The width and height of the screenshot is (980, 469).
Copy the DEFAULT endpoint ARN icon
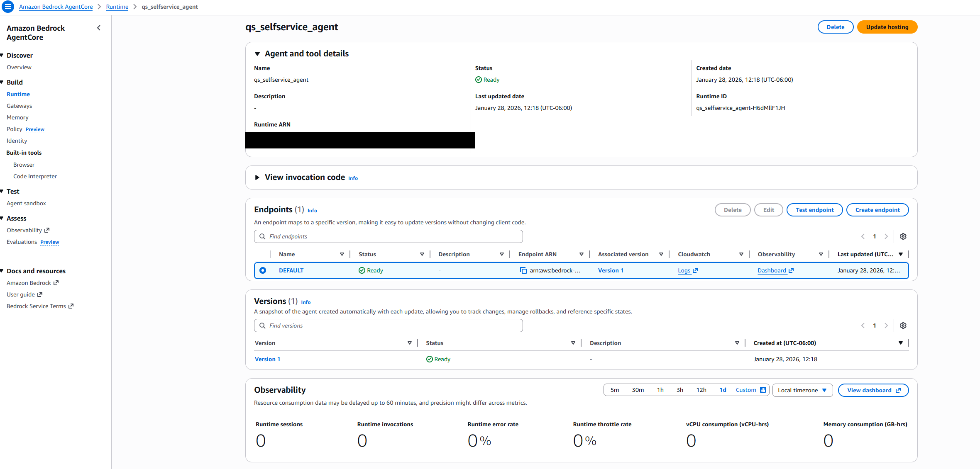click(x=523, y=270)
